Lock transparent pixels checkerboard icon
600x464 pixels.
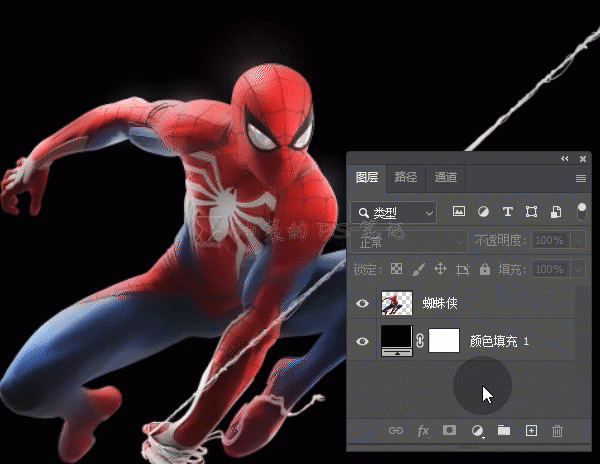[396, 269]
